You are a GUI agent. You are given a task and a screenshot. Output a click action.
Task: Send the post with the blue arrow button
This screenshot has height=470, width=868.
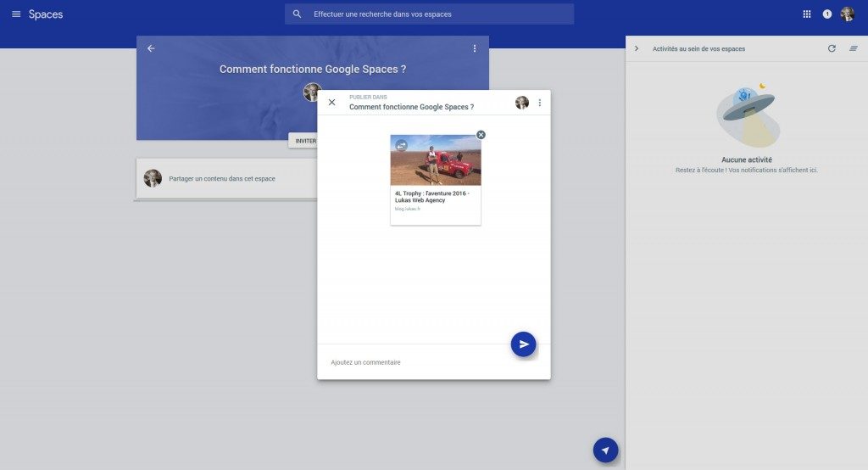pos(523,344)
